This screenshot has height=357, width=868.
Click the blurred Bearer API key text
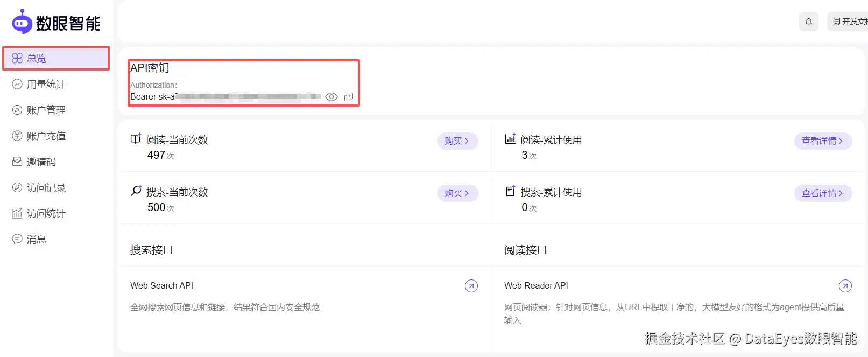pyautogui.click(x=225, y=97)
